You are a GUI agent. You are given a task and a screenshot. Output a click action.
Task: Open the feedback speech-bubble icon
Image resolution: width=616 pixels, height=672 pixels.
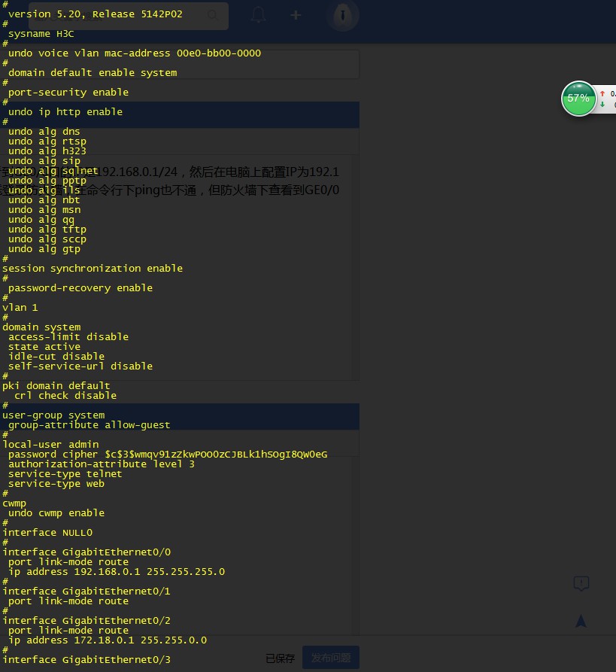(581, 583)
